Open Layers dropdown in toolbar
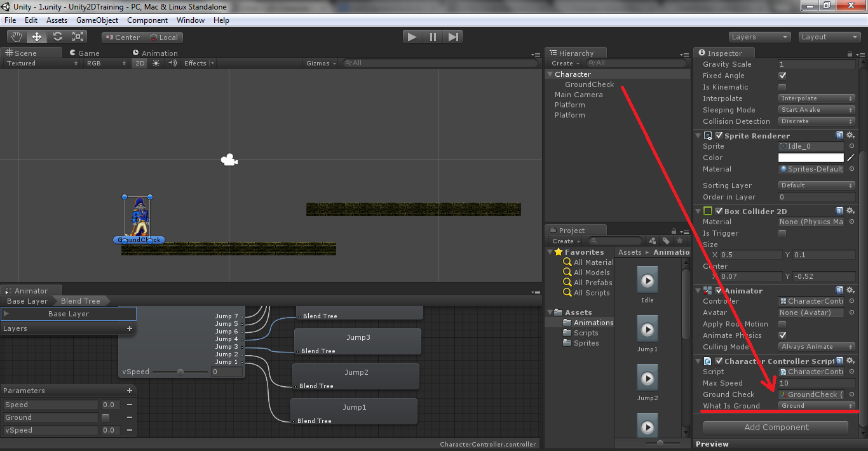This screenshot has height=451, width=868. [759, 37]
